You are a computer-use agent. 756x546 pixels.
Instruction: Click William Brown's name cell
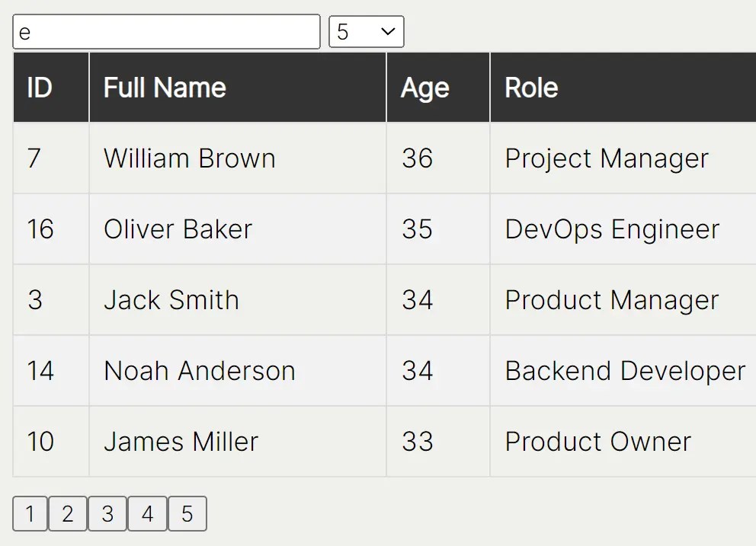click(189, 158)
